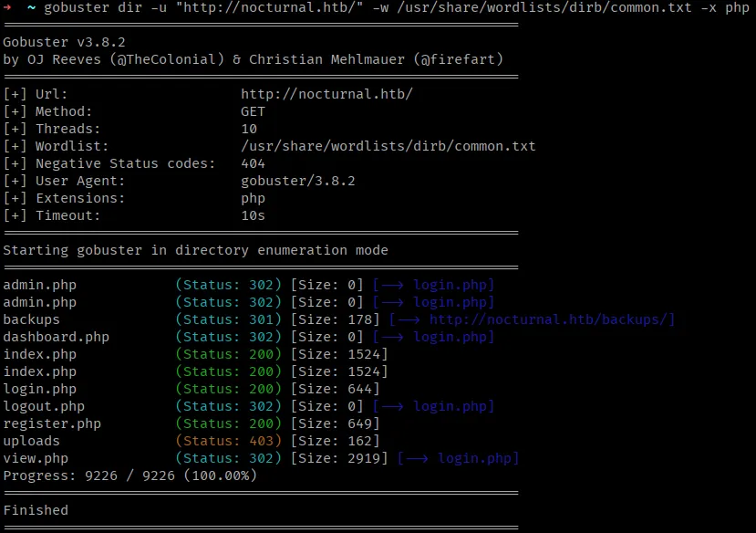Click the "(100.00%)" progress percentage
This screenshot has width=756, height=533.
(220, 476)
